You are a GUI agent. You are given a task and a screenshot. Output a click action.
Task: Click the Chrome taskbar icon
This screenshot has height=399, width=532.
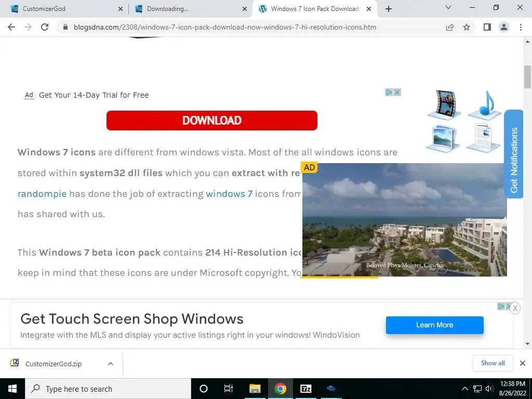(x=280, y=389)
